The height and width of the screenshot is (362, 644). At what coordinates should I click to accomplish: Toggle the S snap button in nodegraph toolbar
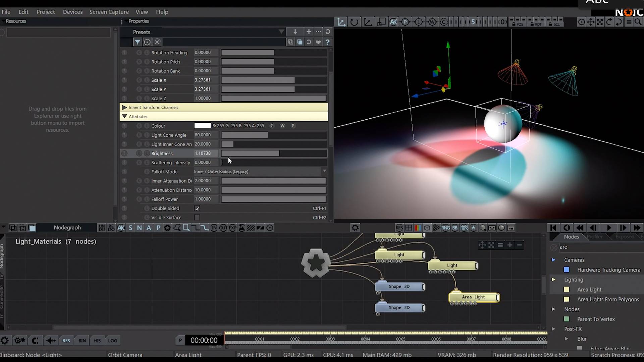point(130,228)
